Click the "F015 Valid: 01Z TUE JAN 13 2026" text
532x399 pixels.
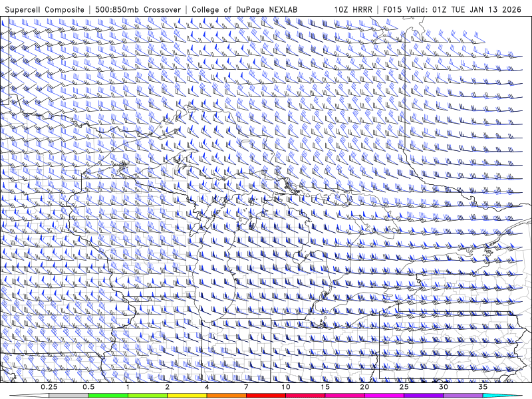(452, 10)
